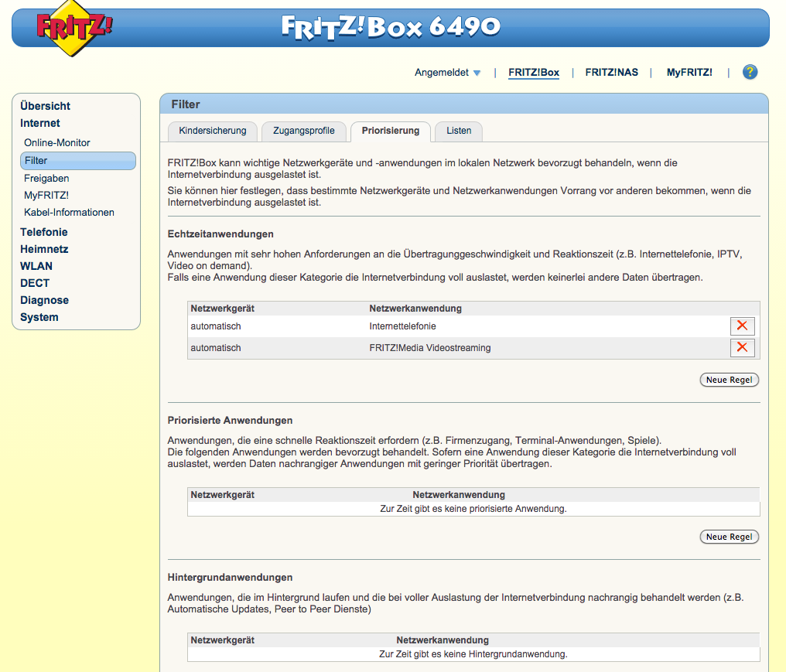Select WLAN in the sidebar
Viewport: 786px width, 672px height.
[x=36, y=266]
